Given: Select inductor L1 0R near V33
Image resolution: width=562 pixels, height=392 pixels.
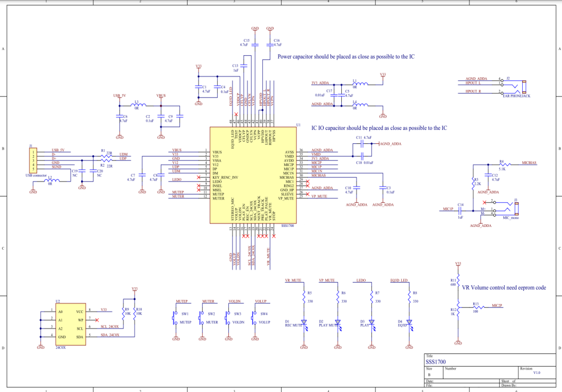Looking at the screenshot, I should pos(360,85).
